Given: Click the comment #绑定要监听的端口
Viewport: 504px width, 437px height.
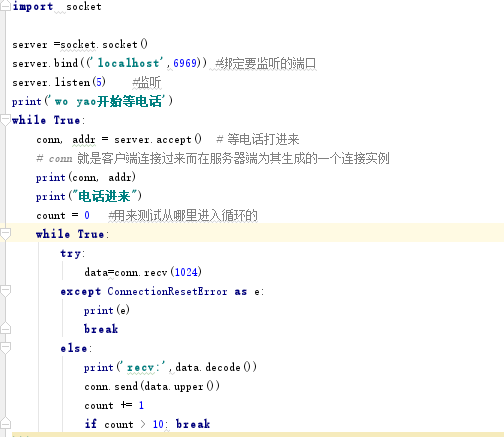Looking at the screenshot, I should (x=265, y=63).
